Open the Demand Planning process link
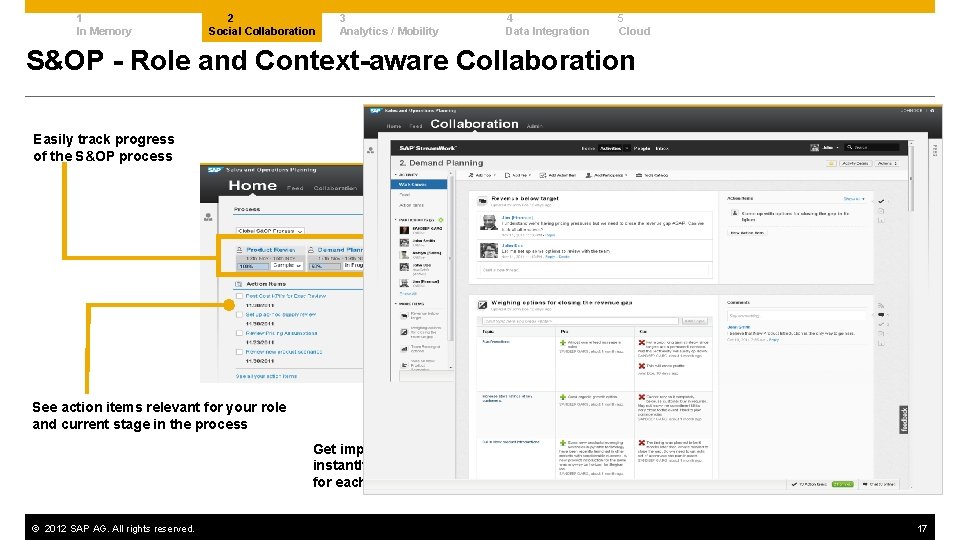Screen dimensions: 960x540 pos(340,250)
